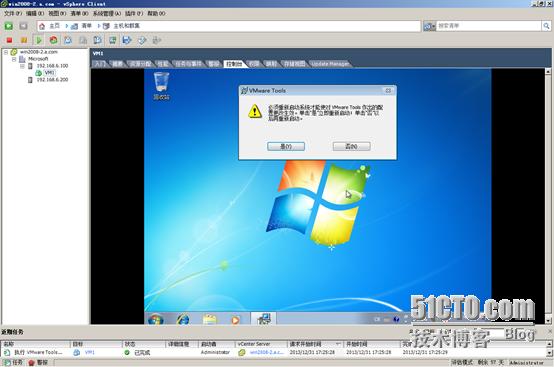554x367 pixels.
Task: Open the file explorer in the VM taskbar
Action: click(210, 319)
